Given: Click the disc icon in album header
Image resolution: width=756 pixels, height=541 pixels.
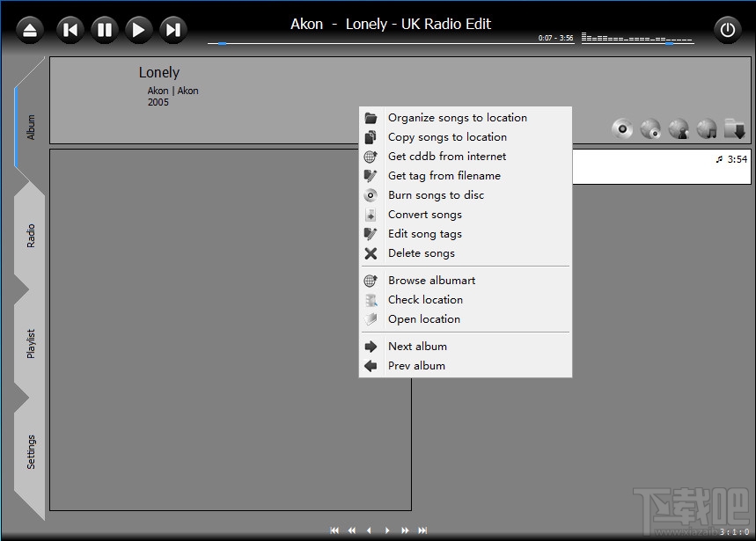Looking at the screenshot, I should [x=622, y=128].
